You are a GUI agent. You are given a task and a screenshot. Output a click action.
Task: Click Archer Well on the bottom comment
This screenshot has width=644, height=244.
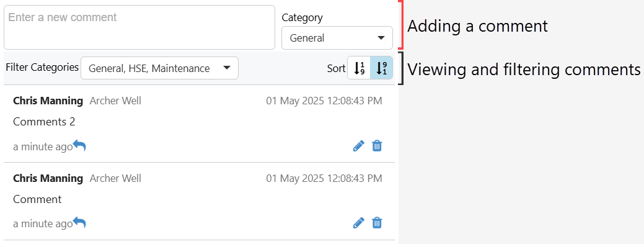(x=115, y=178)
